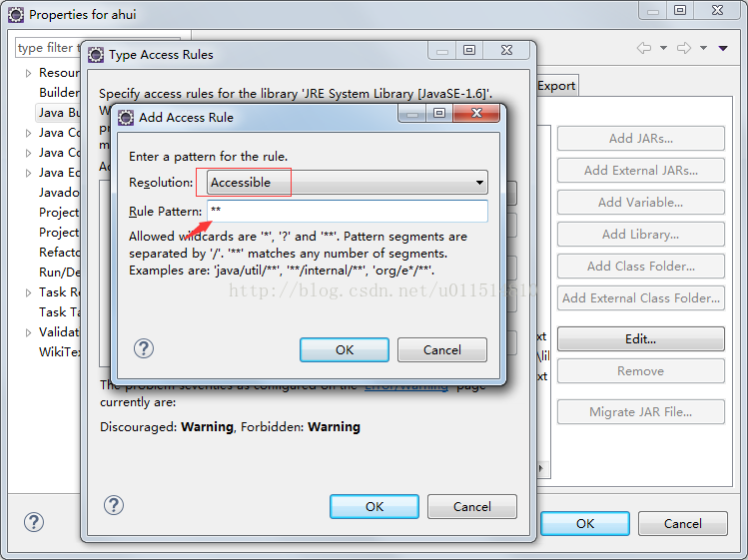The image size is (748, 560).
Task: Select Java Build Path in the tree
Action: click(59, 113)
